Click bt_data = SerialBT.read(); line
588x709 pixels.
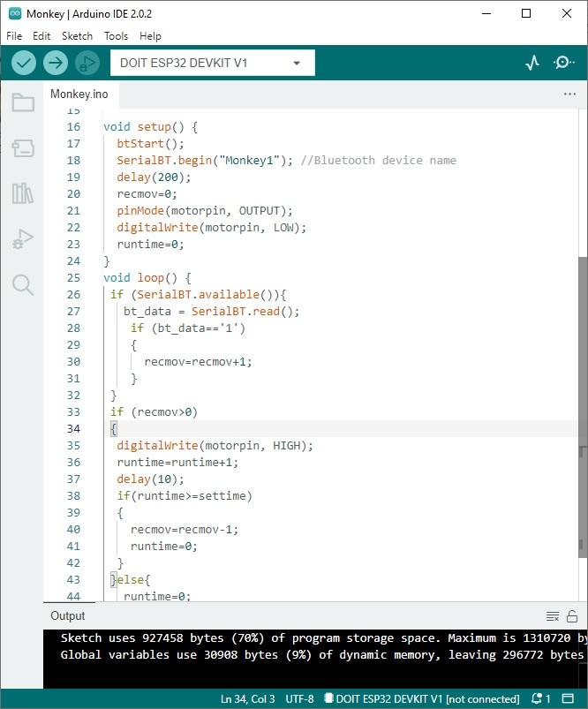(x=211, y=312)
